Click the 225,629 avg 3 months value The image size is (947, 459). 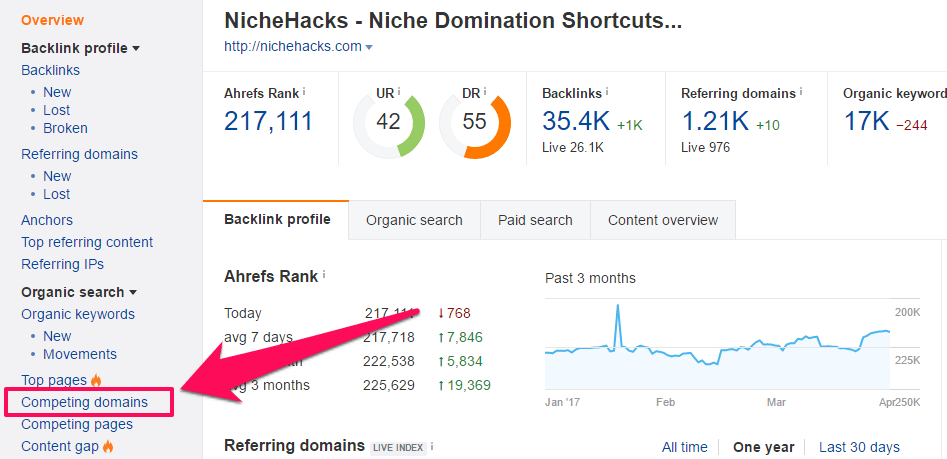[x=388, y=385]
